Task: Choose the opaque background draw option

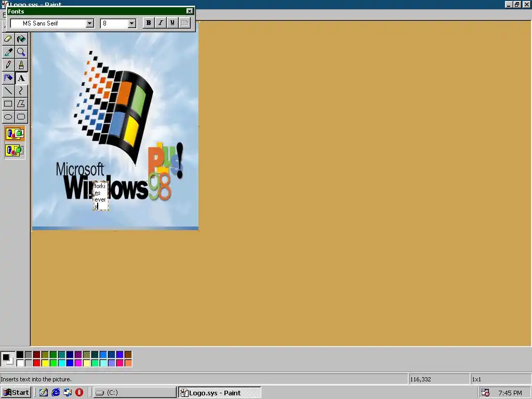Action: (x=15, y=134)
